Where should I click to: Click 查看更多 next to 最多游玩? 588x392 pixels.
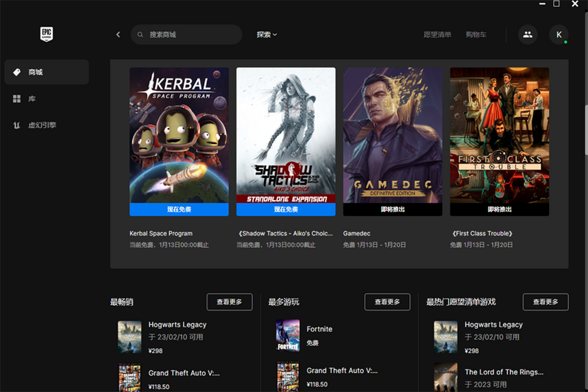coord(387,302)
